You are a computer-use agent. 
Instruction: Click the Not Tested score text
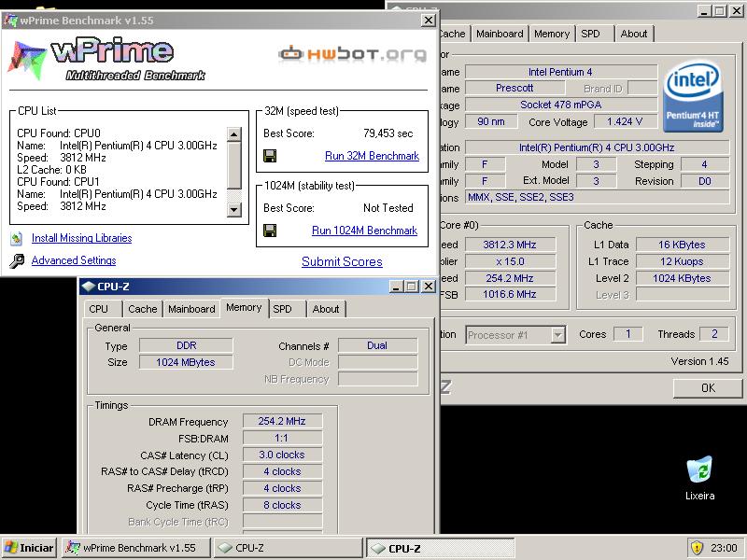pyautogui.click(x=388, y=207)
